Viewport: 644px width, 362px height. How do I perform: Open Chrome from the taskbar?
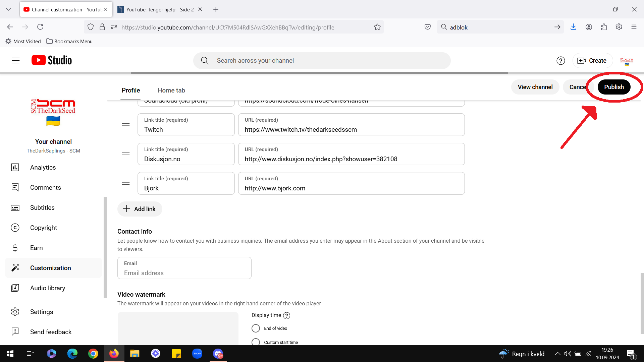pyautogui.click(x=93, y=354)
